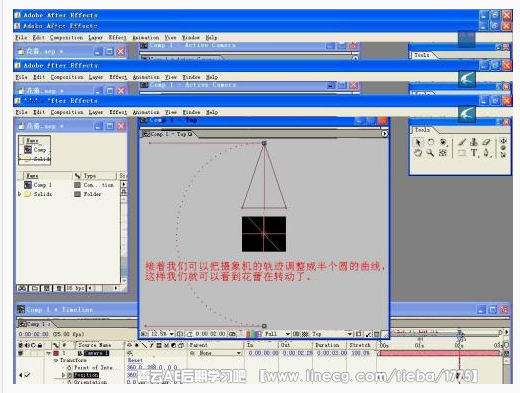Toggle the Point of Interest stopwatch
The height and width of the screenshot is (393, 520).
click(x=69, y=367)
